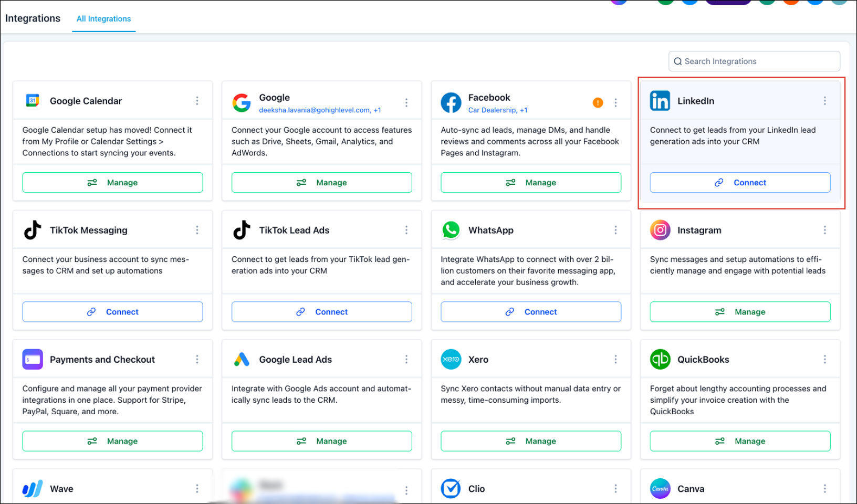The width and height of the screenshot is (857, 504).
Task: Open QuickBooks card three-dot menu
Action: click(x=824, y=360)
